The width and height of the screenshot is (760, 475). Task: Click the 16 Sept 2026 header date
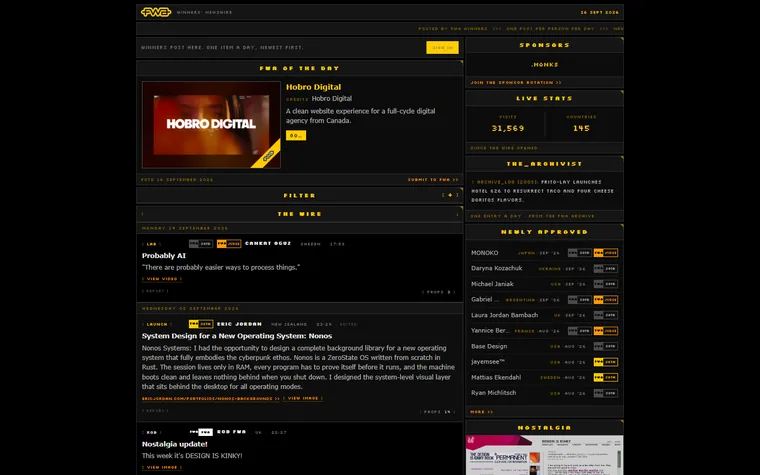600,13
